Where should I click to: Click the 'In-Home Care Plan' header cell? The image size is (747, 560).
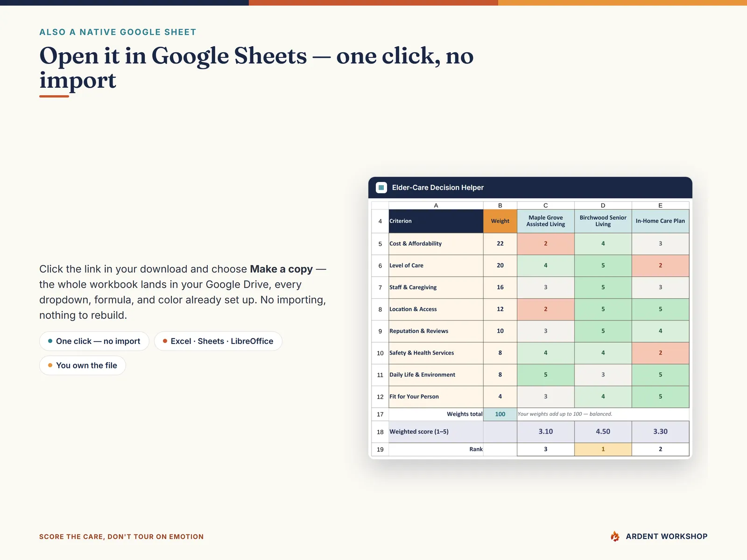pyautogui.click(x=661, y=221)
